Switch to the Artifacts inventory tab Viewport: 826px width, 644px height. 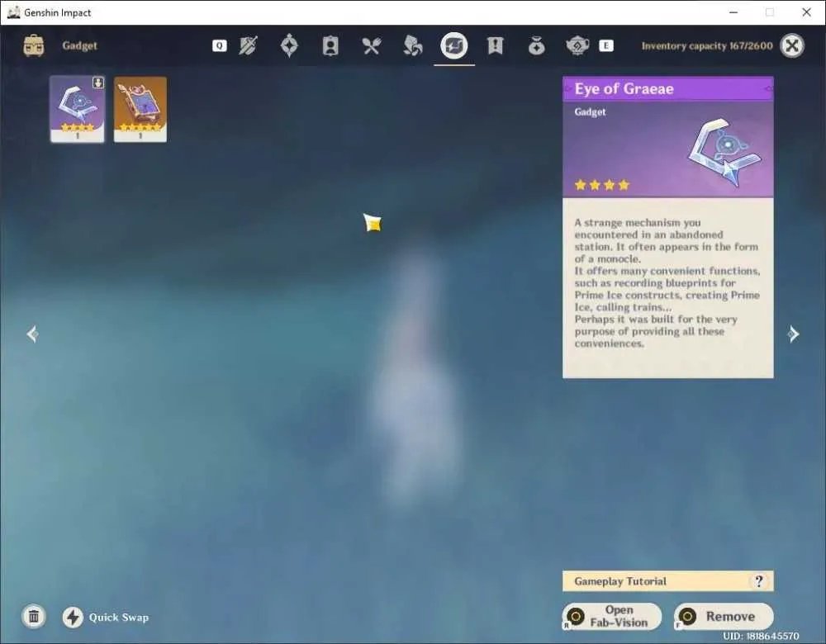coord(289,45)
